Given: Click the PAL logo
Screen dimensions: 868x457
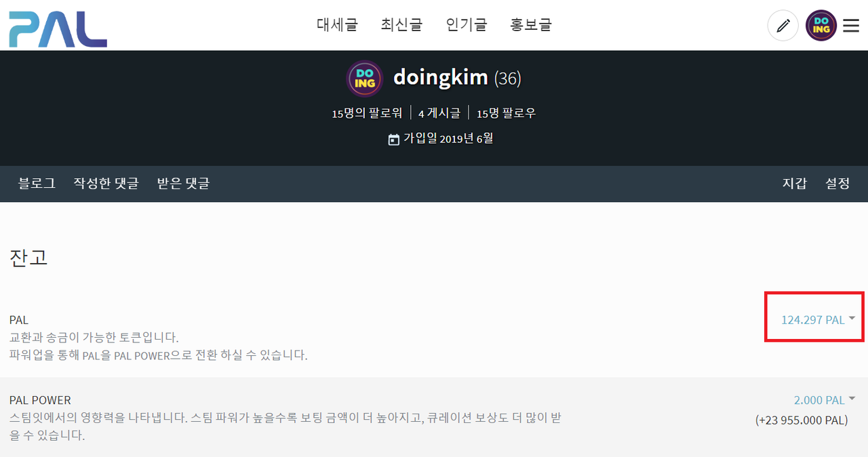Looking at the screenshot, I should [58, 28].
